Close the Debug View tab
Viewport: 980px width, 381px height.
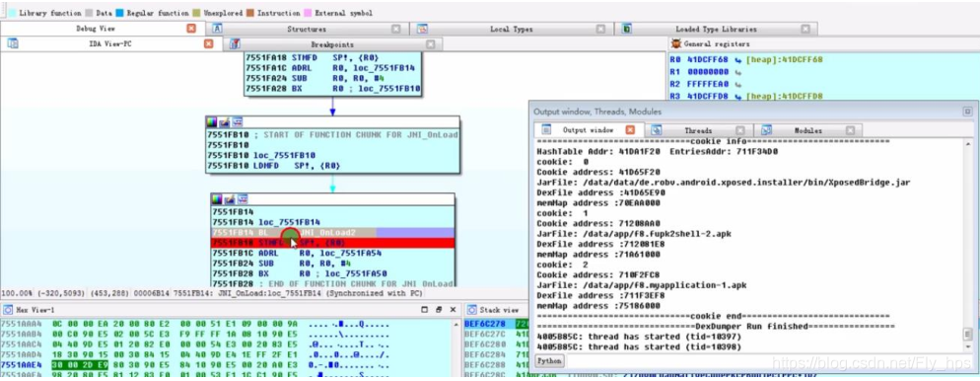pyautogui.click(x=191, y=29)
